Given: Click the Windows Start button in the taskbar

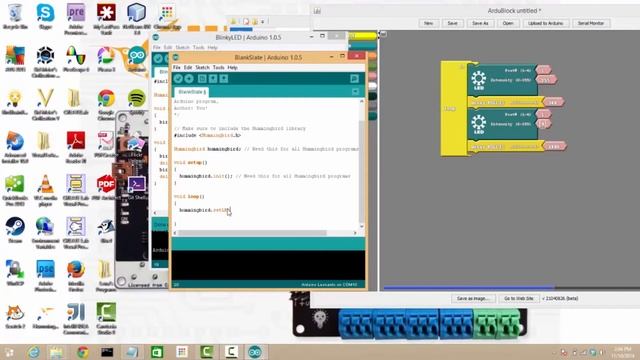Looking at the screenshot, I should (9, 352).
